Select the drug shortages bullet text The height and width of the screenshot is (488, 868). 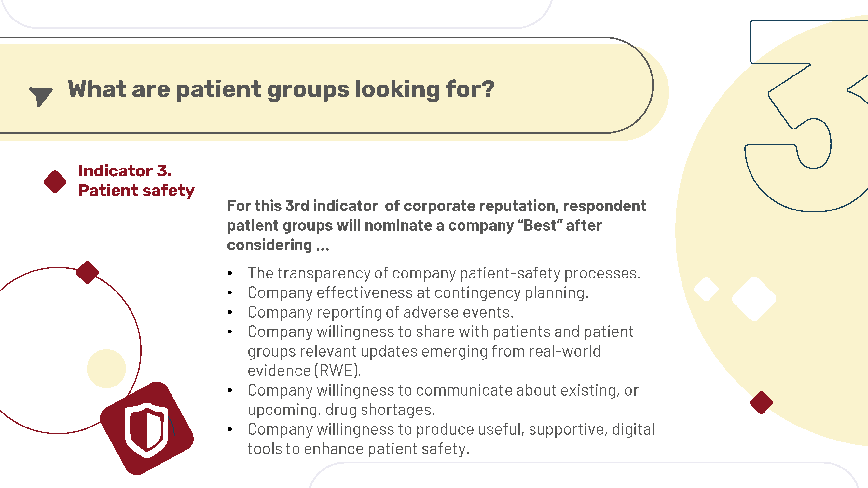coord(443,400)
